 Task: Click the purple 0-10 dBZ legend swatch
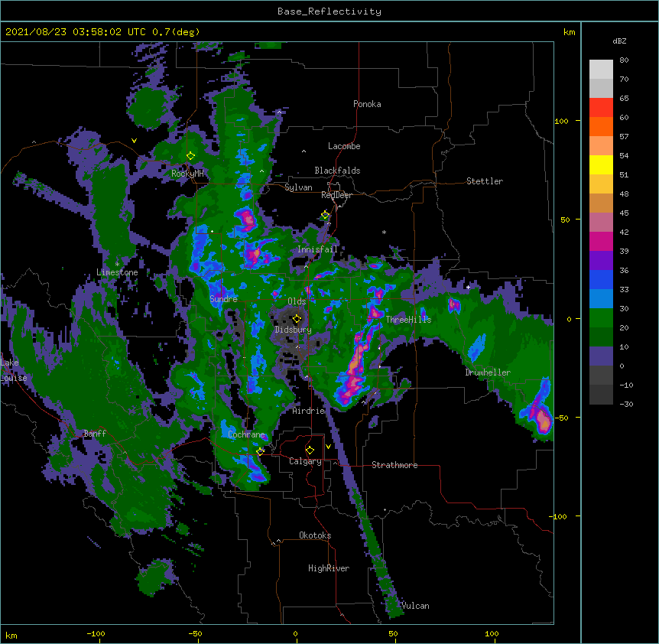pos(601,356)
